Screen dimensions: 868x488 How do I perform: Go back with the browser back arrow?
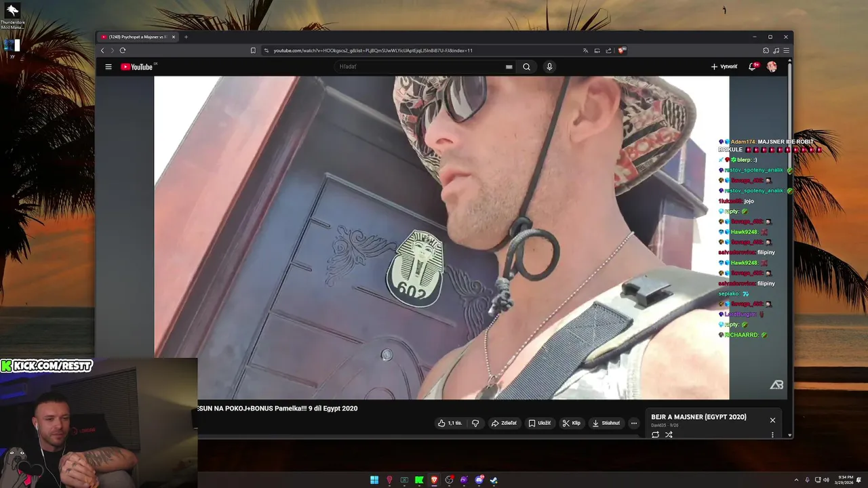pos(103,50)
